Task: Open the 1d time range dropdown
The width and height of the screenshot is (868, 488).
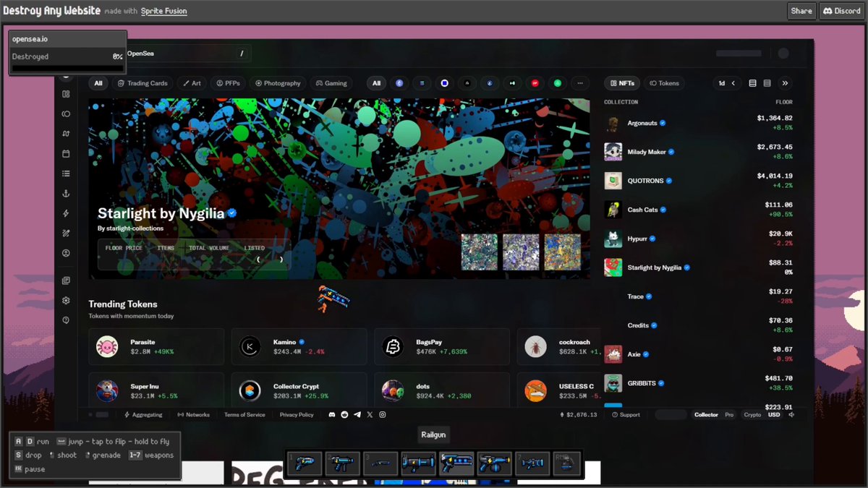Action: tap(726, 83)
